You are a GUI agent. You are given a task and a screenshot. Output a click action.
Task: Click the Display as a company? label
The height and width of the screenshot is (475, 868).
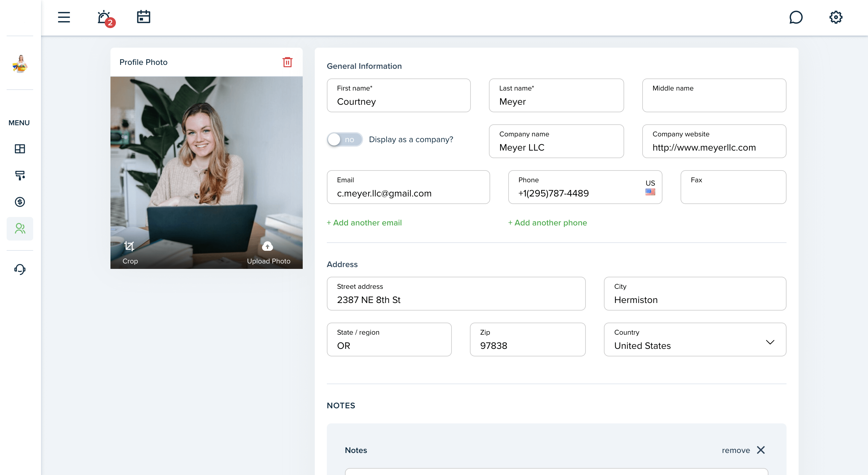pyautogui.click(x=411, y=139)
